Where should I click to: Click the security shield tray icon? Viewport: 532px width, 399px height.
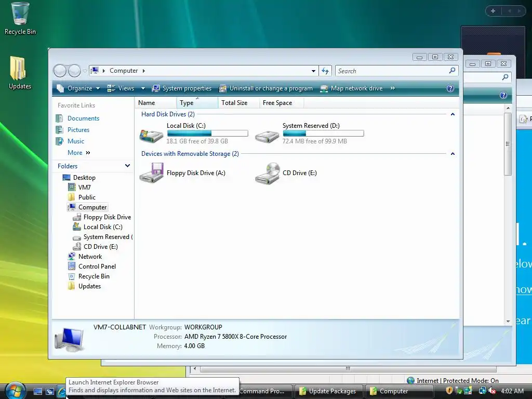point(449,391)
